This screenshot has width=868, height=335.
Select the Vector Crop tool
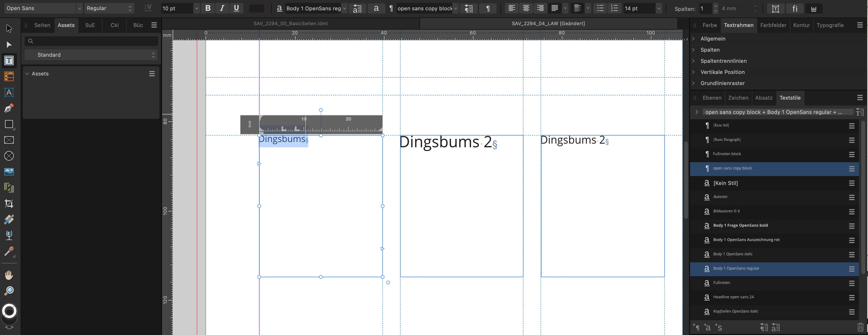(x=9, y=204)
